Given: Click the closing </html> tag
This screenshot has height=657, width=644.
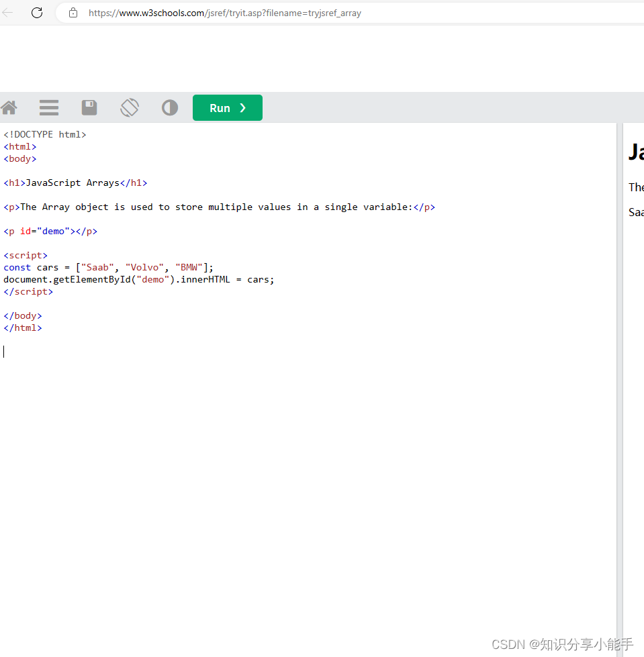Looking at the screenshot, I should (x=23, y=328).
